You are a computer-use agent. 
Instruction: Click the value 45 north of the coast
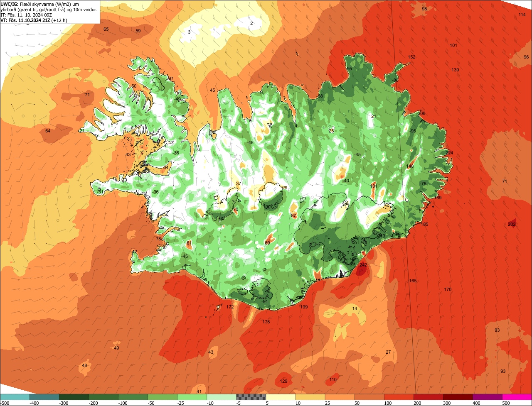click(x=212, y=90)
